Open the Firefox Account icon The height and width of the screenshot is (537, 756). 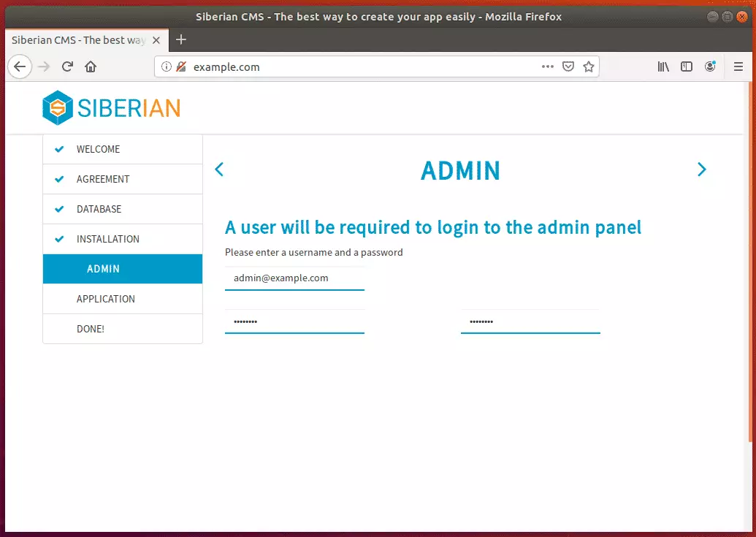click(x=710, y=66)
